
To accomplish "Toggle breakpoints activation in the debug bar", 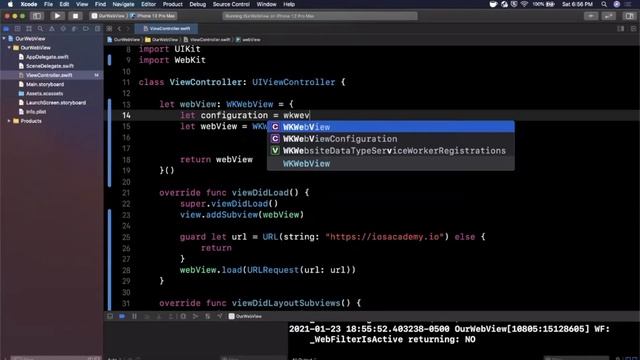I will click(122, 316).
